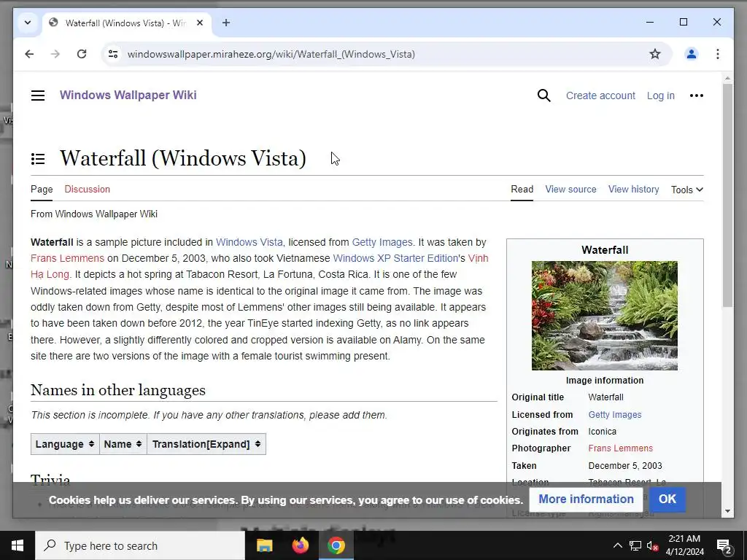Open Chrome's three-dot options menu

(x=718, y=54)
